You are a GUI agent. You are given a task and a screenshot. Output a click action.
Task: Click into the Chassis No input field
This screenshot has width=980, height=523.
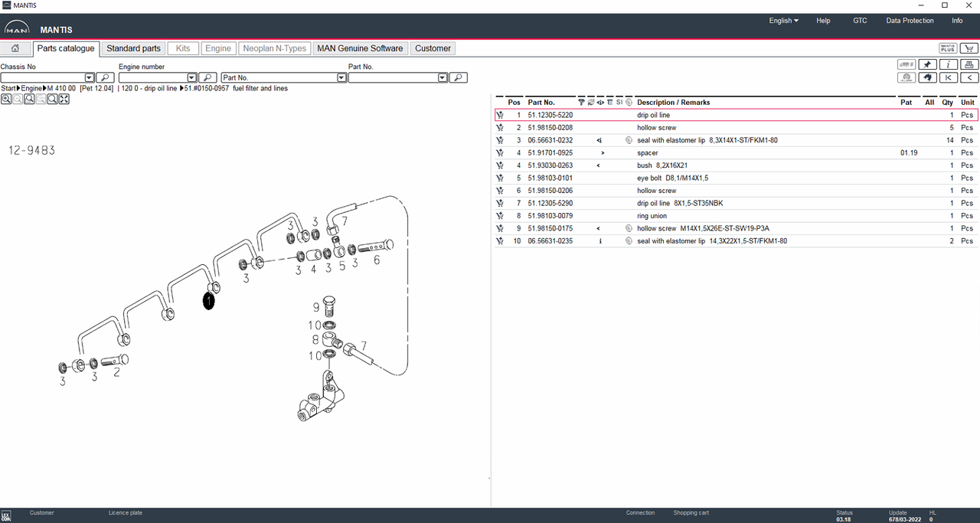pos(43,77)
